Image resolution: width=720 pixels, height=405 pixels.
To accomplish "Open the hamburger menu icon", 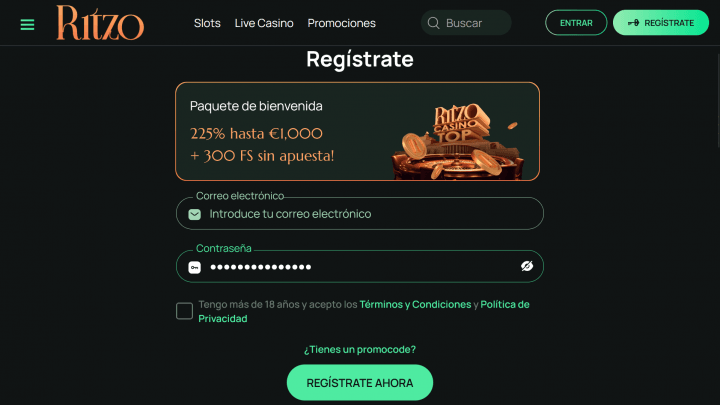I will tap(27, 24).
